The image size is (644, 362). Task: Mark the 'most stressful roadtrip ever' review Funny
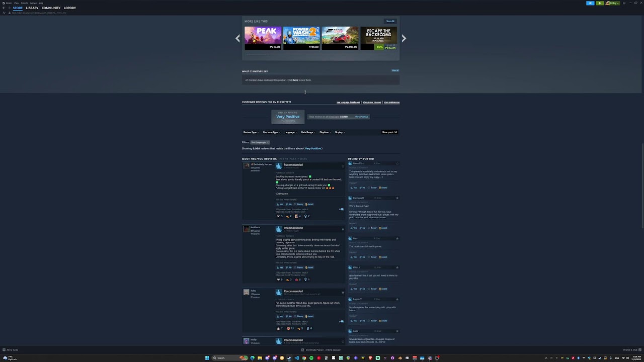[373, 257]
